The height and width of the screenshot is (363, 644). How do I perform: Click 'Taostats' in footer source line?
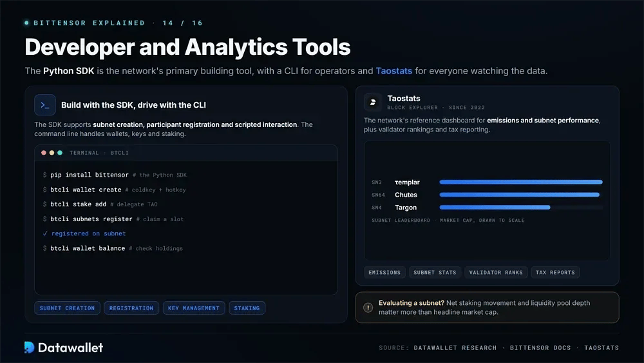[x=601, y=348]
